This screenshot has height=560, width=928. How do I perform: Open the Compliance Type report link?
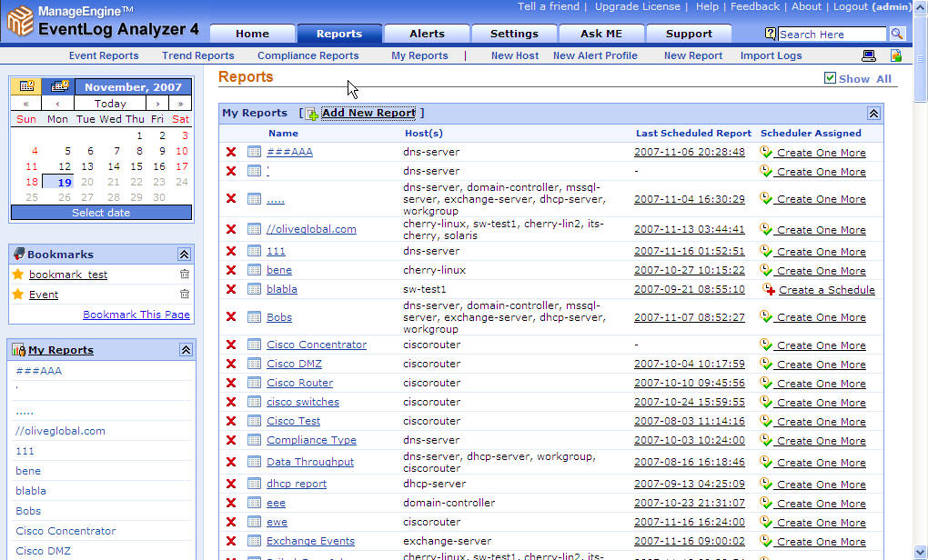pos(311,440)
